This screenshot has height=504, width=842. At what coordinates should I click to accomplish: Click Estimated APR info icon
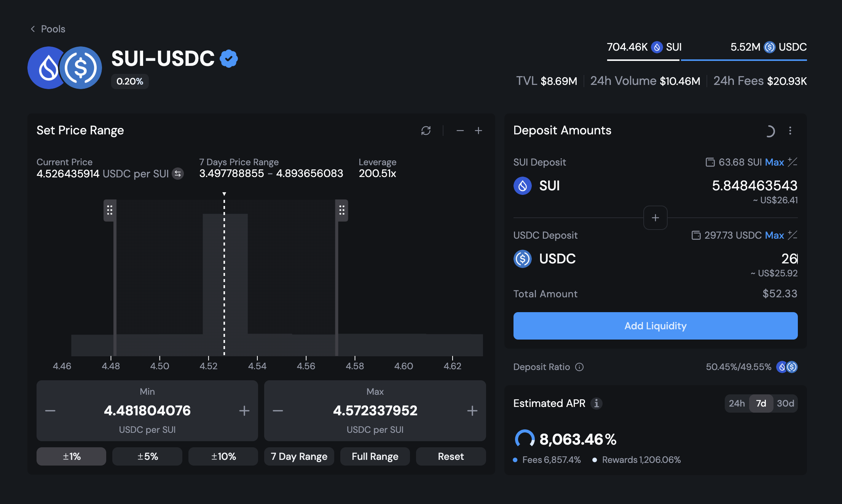click(596, 403)
